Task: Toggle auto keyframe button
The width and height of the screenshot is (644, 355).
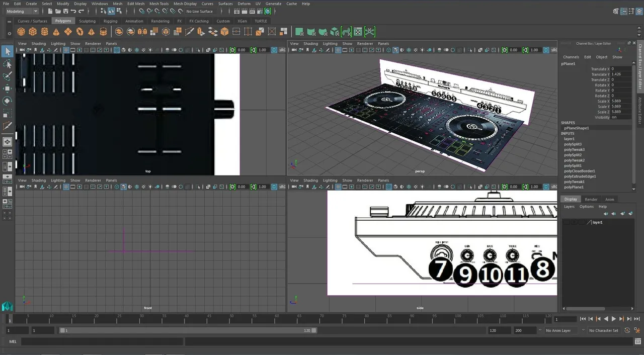Action: [627, 330]
